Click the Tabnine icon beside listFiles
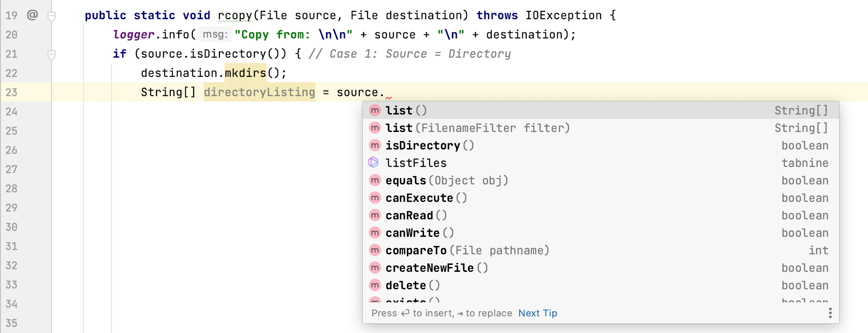 point(373,163)
